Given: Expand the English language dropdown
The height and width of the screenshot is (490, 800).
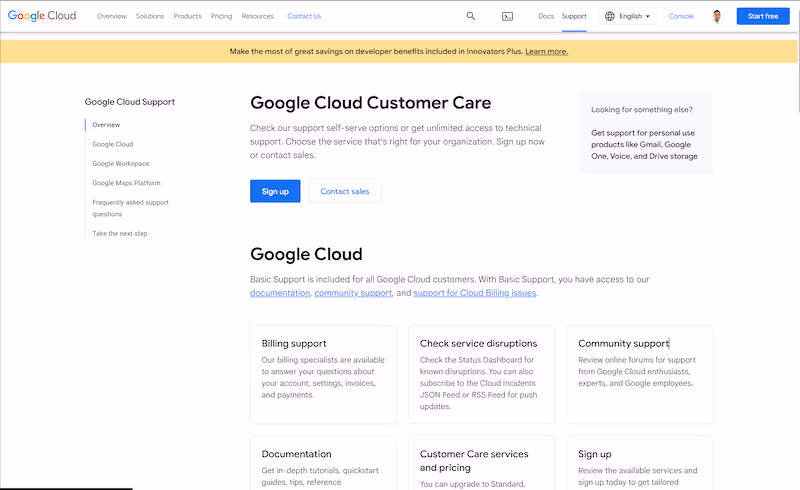Looking at the screenshot, I should tap(628, 16).
